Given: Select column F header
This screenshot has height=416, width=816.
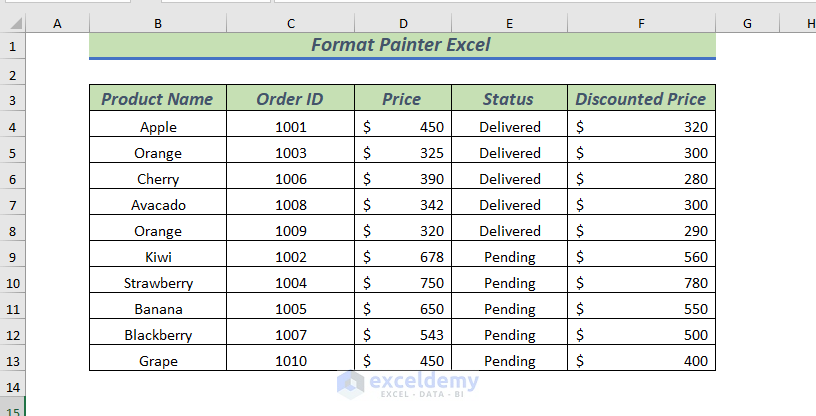Looking at the screenshot, I should (641, 22).
